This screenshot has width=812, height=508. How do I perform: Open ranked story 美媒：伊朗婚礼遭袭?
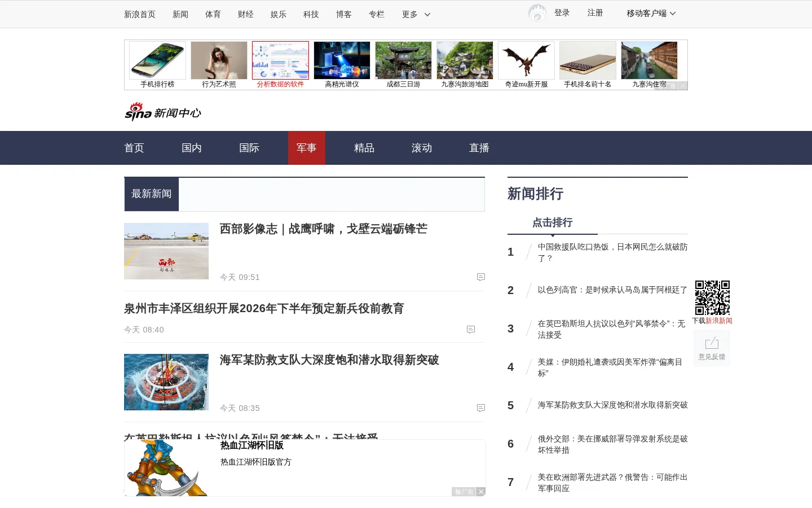(610, 367)
